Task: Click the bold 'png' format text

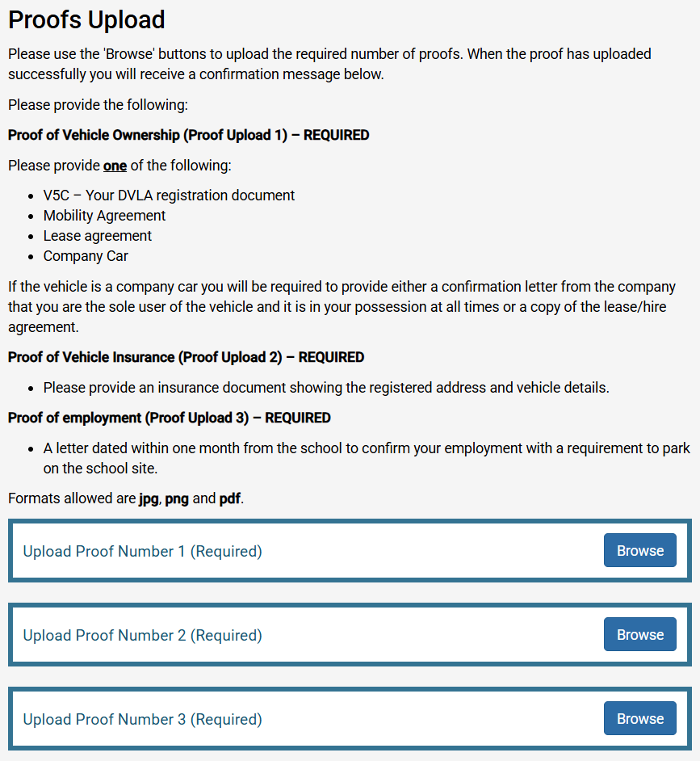Action: (x=177, y=498)
